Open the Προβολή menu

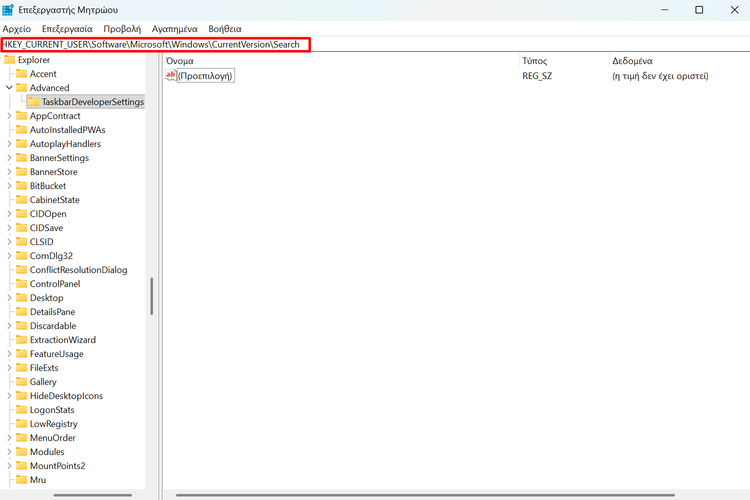click(122, 29)
